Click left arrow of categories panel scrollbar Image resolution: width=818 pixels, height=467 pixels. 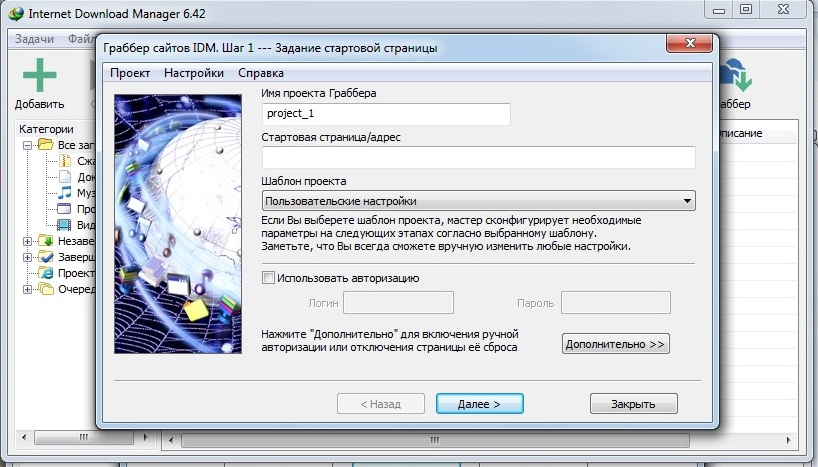[x=24, y=437]
